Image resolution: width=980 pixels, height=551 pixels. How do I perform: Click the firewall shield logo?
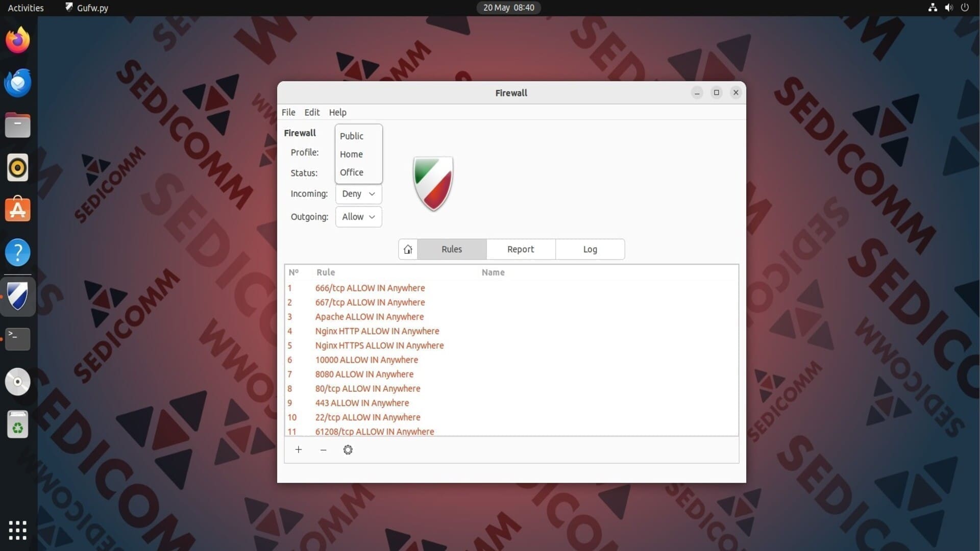tap(433, 184)
